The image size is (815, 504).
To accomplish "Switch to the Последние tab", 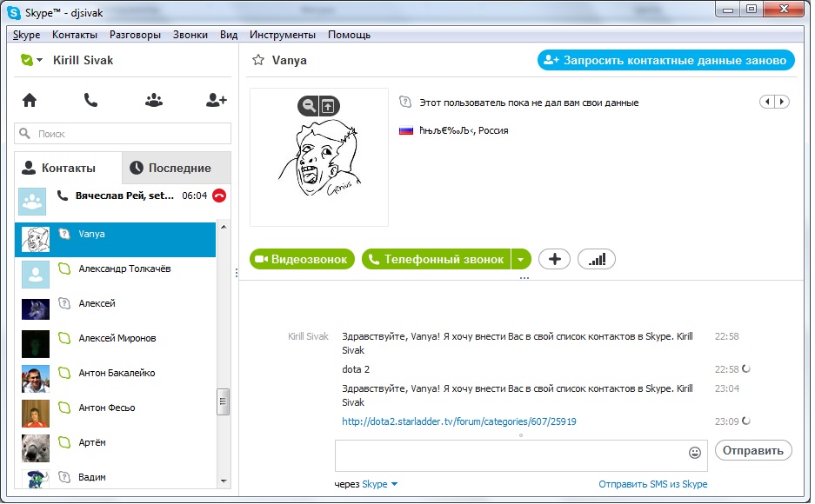I will 177,168.
